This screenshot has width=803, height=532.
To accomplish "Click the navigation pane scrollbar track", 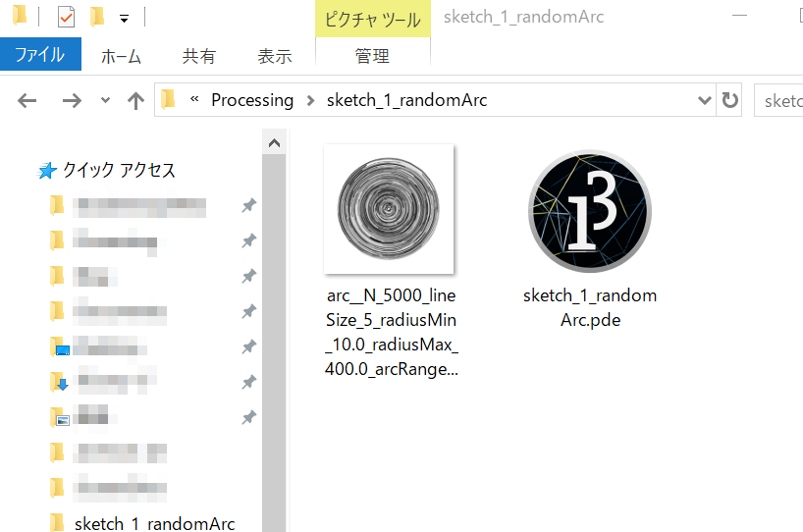I will pyautogui.click(x=274, y=343).
